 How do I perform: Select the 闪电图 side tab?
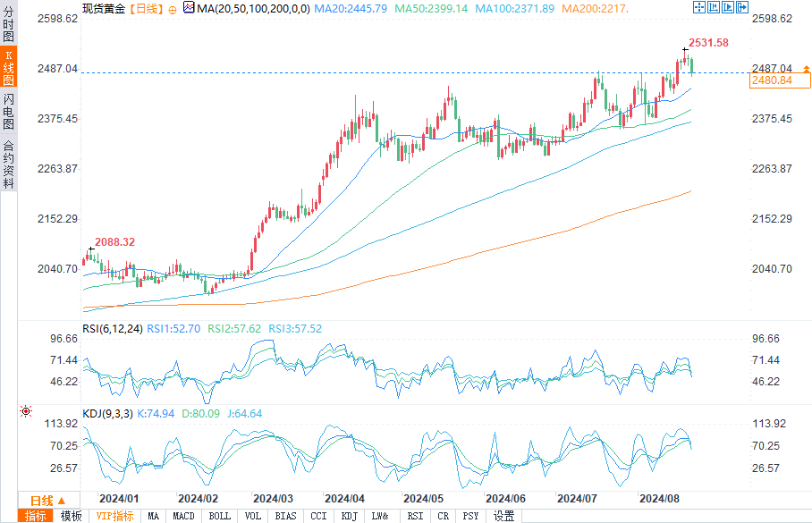pyautogui.click(x=9, y=112)
